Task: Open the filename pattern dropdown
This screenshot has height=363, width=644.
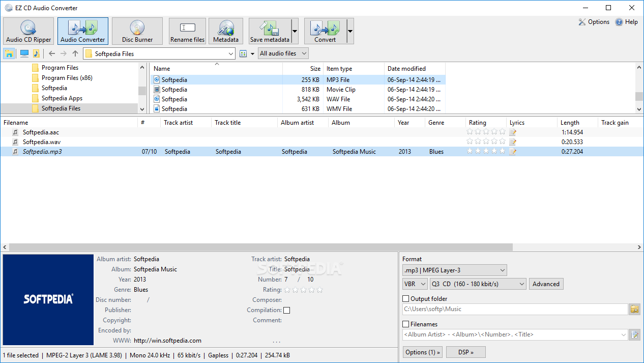Action: (x=624, y=334)
